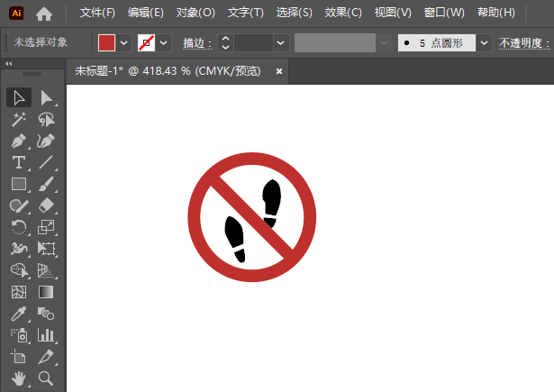
Task: Select the Hand tool
Action: coord(19,378)
